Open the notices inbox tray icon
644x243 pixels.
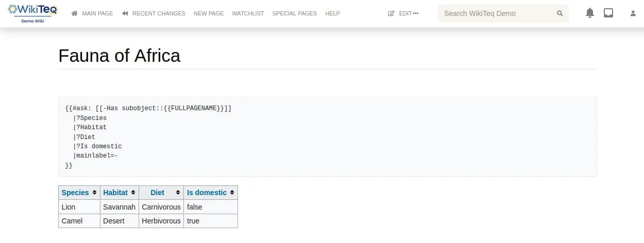(x=608, y=13)
